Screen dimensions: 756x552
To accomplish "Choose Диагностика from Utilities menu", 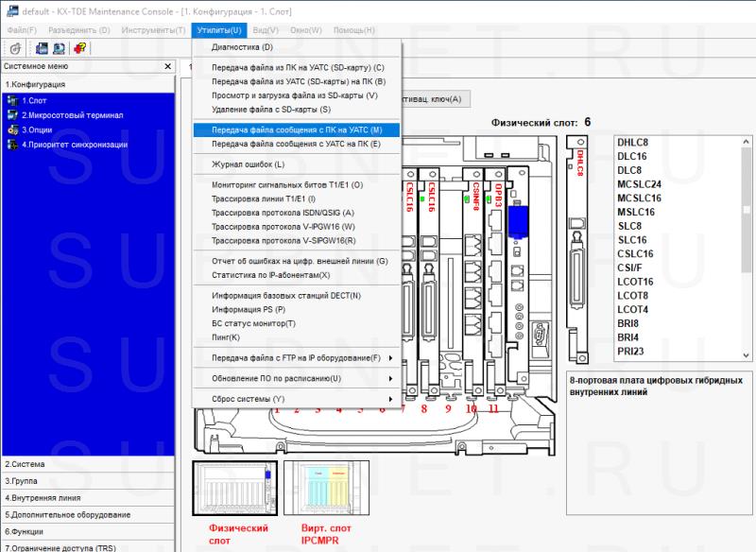I will 242,46.
